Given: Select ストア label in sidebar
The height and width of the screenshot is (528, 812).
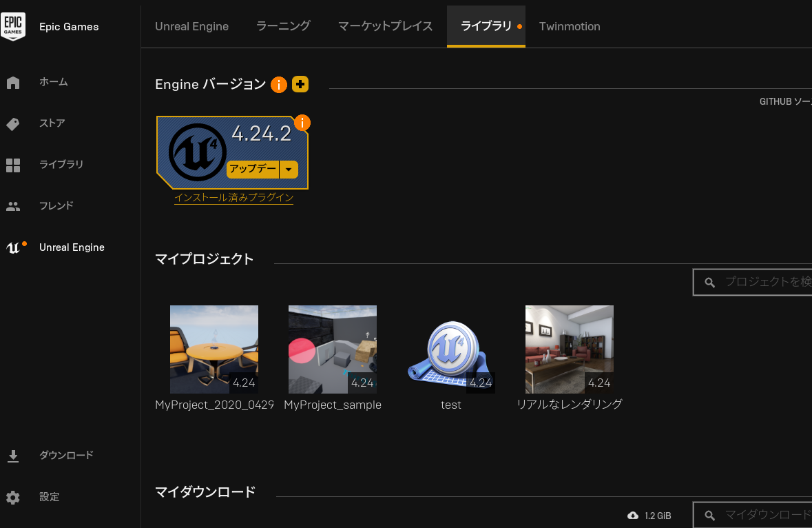Looking at the screenshot, I should coord(52,123).
